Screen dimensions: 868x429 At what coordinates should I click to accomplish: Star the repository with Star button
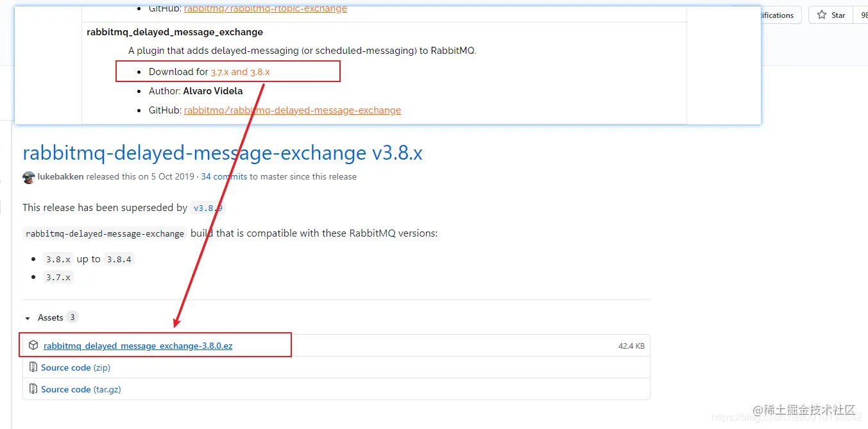(831, 15)
